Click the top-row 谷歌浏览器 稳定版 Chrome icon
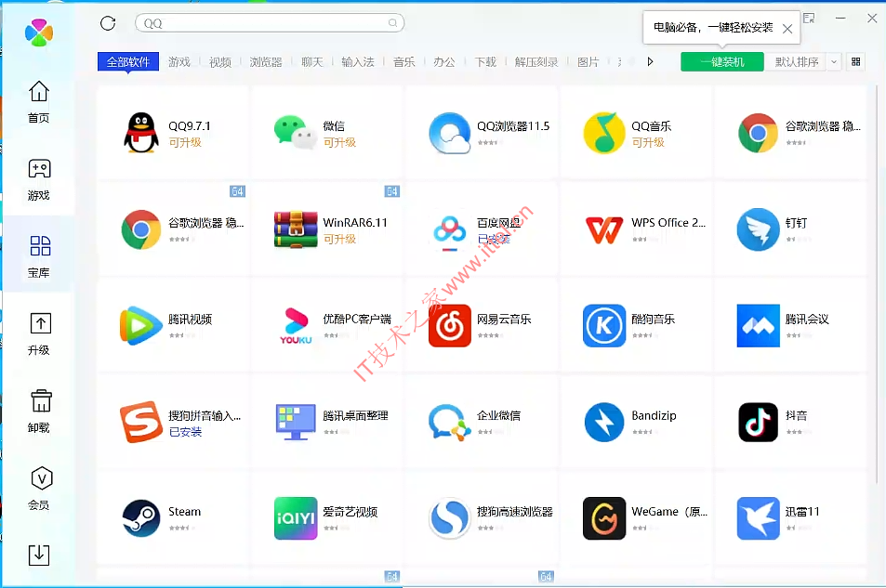The image size is (886, 588). click(x=759, y=133)
